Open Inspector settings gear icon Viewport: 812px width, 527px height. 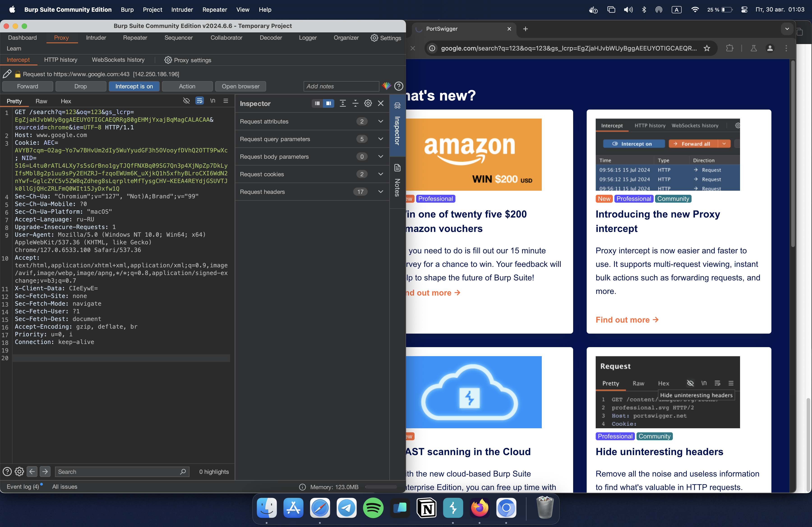[x=368, y=103]
